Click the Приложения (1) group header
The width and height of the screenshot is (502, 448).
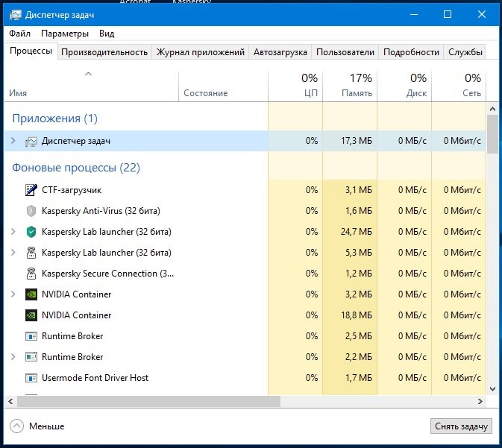54,119
